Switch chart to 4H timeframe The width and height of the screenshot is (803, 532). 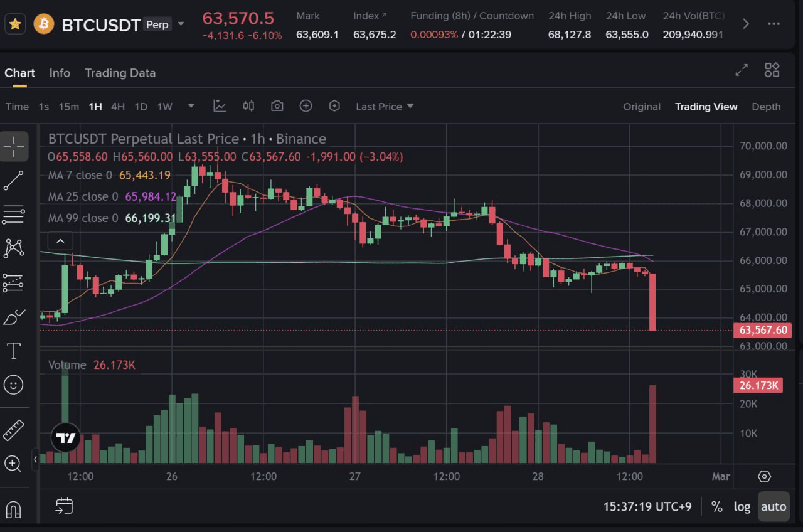click(x=117, y=106)
